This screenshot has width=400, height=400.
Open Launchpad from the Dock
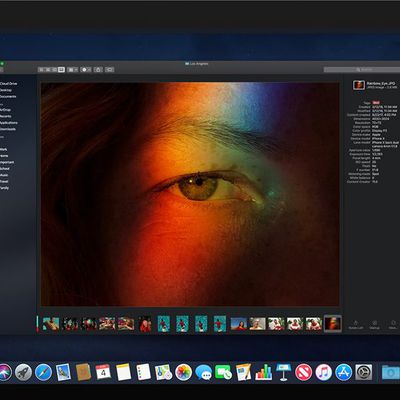[x=23, y=372]
